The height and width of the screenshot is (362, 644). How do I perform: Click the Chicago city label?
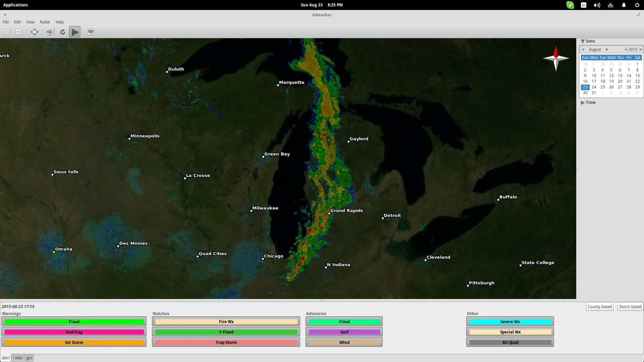(273, 256)
